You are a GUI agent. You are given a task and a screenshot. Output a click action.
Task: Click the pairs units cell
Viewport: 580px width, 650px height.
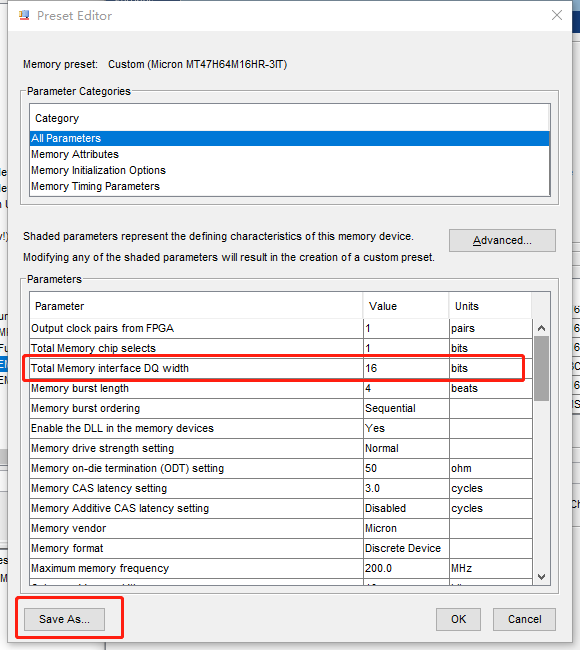click(491, 328)
